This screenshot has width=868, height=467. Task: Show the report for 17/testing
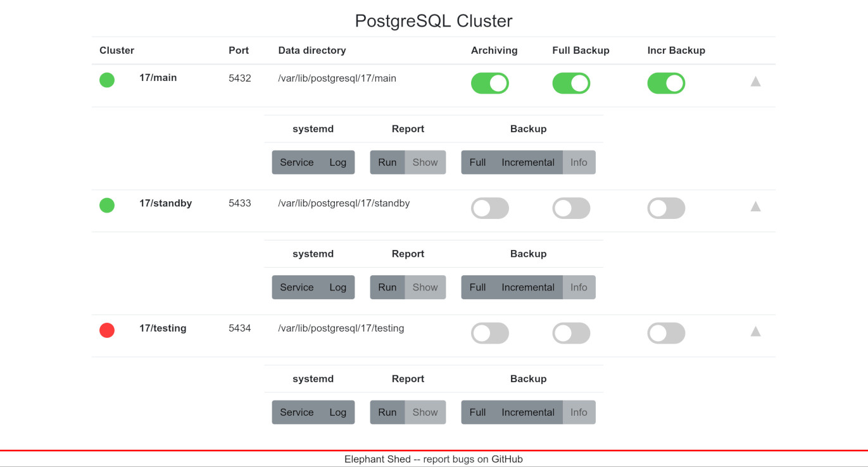[x=425, y=413]
